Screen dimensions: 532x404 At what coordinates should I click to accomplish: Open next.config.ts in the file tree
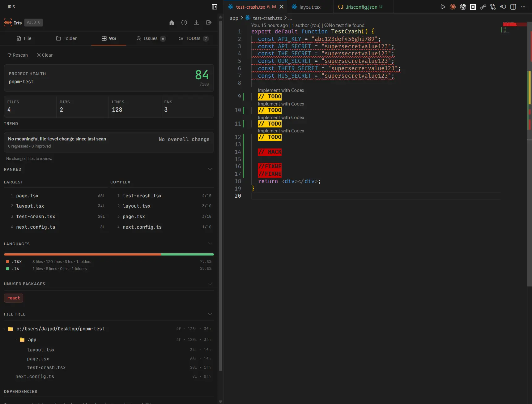tap(35, 376)
